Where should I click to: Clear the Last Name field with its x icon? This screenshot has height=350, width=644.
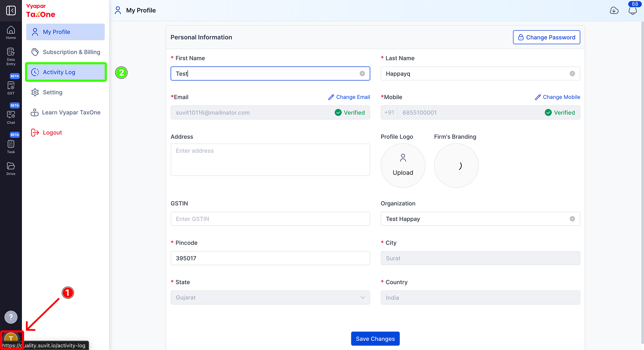coord(572,73)
